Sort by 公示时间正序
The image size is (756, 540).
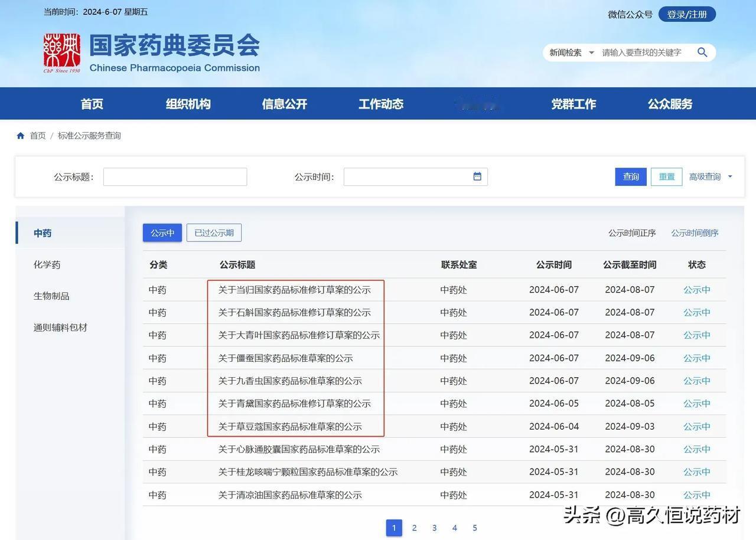(632, 233)
